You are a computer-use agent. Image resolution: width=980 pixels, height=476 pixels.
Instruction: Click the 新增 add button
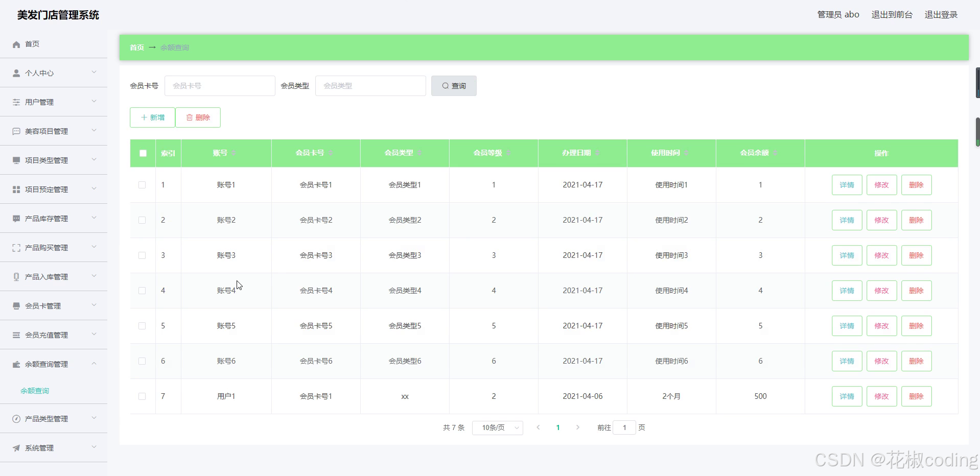point(152,117)
